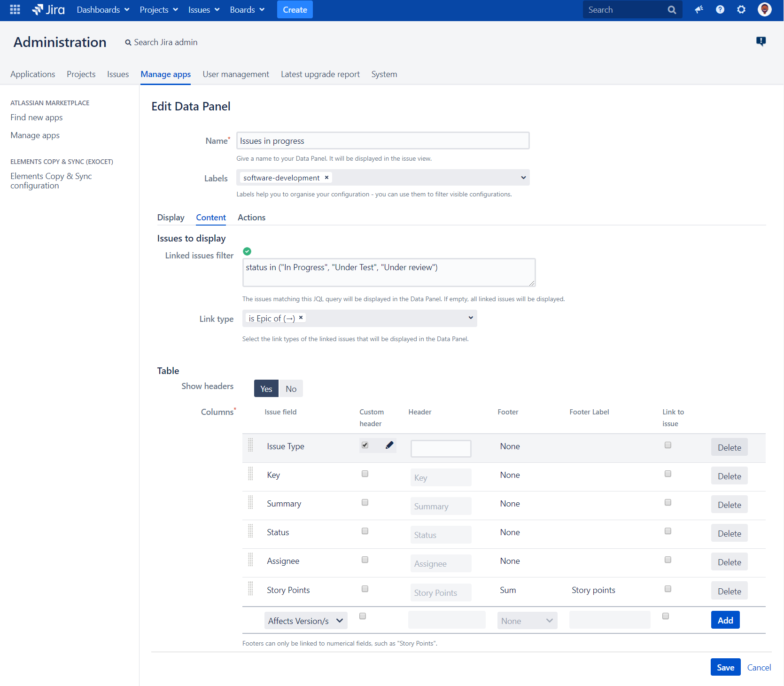The height and width of the screenshot is (686, 784).
Task: Click the feedback icon under the avatar
Action: coord(761,41)
